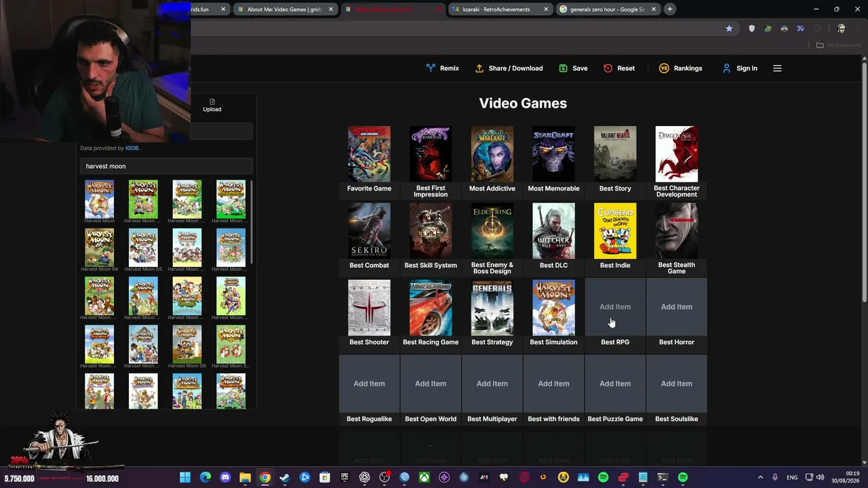Click the Best Skill System cover

pos(431,231)
